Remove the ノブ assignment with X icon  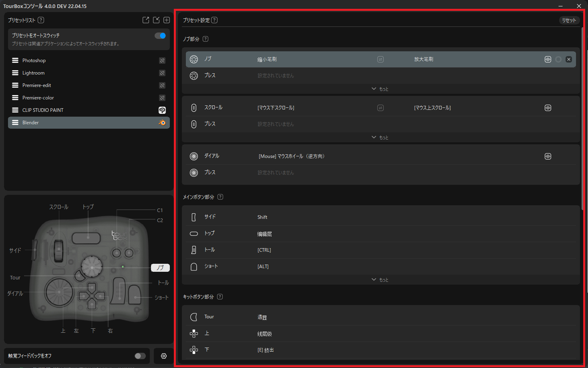click(569, 59)
